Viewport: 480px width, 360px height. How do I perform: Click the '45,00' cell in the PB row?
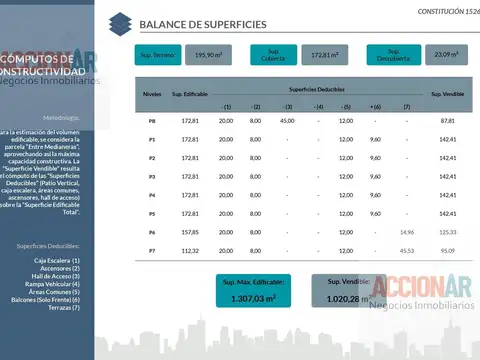tap(287, 121)
